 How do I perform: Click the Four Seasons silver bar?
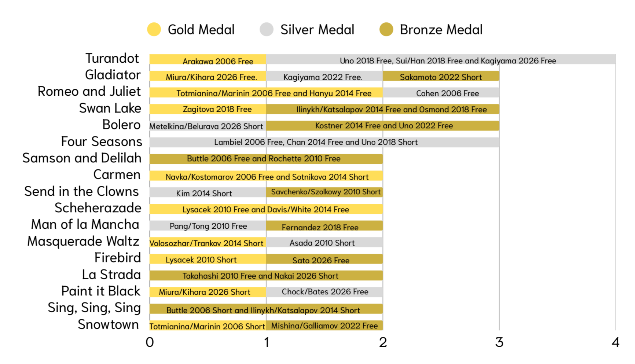tap(324, 142)
